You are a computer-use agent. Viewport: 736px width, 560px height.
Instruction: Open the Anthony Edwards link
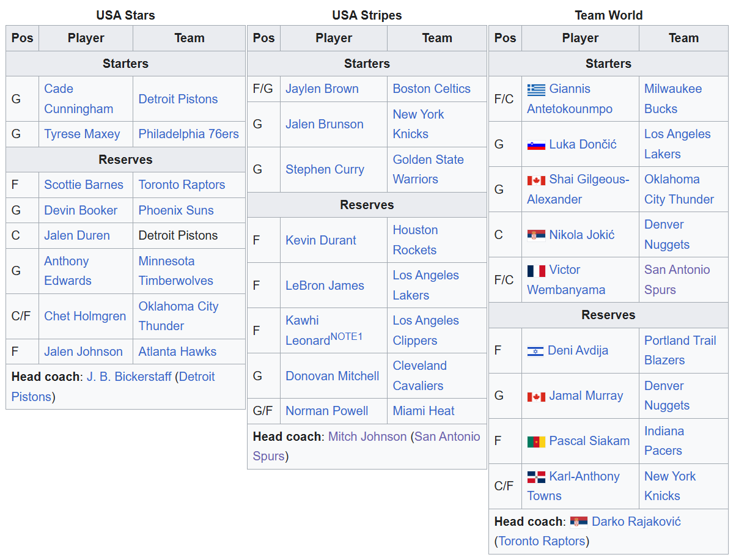(x=68, y=271)
